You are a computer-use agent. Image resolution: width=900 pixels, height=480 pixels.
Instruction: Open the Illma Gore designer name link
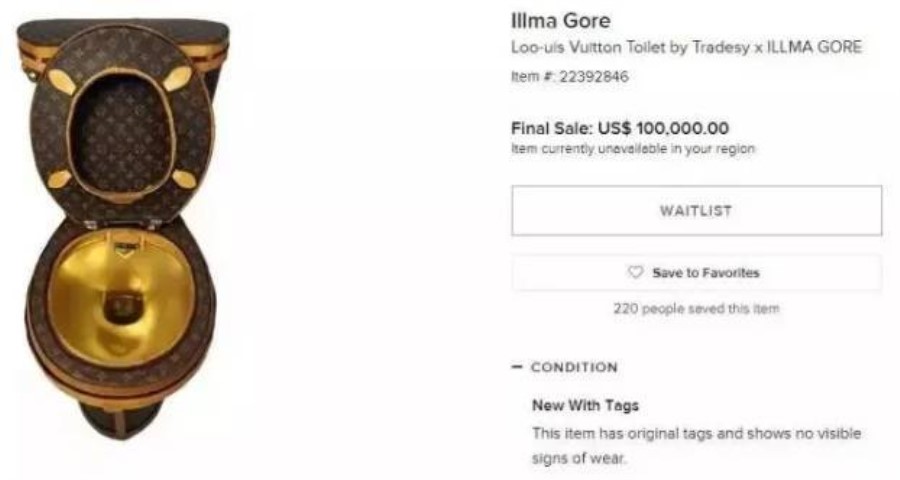pos(561,21)
